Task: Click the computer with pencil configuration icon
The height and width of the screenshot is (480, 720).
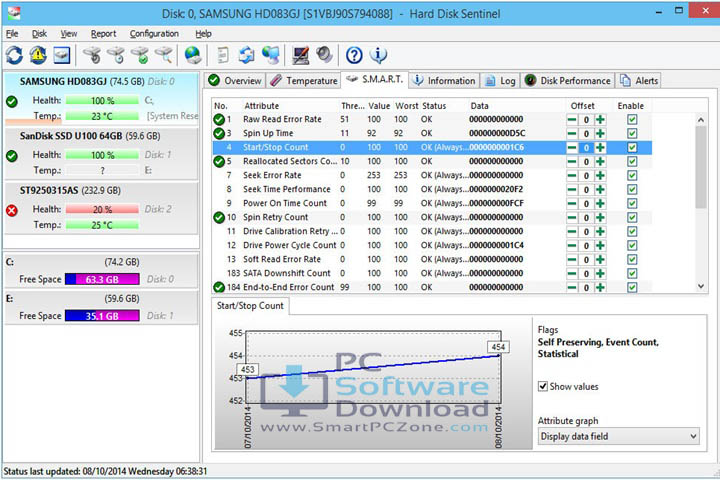Action: (301, 56)
